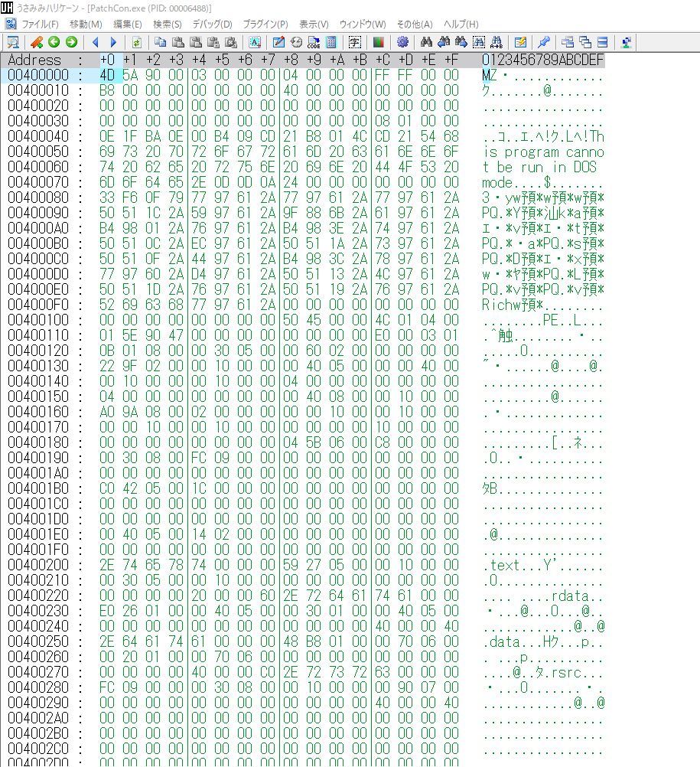
Task: Select address row 00400040
Action: [38, 136]
